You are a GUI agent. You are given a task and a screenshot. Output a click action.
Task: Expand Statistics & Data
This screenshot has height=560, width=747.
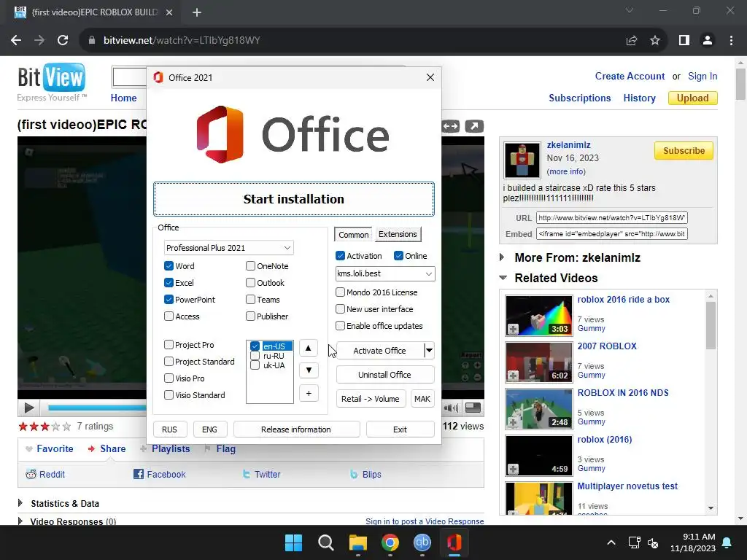point(20,503)
